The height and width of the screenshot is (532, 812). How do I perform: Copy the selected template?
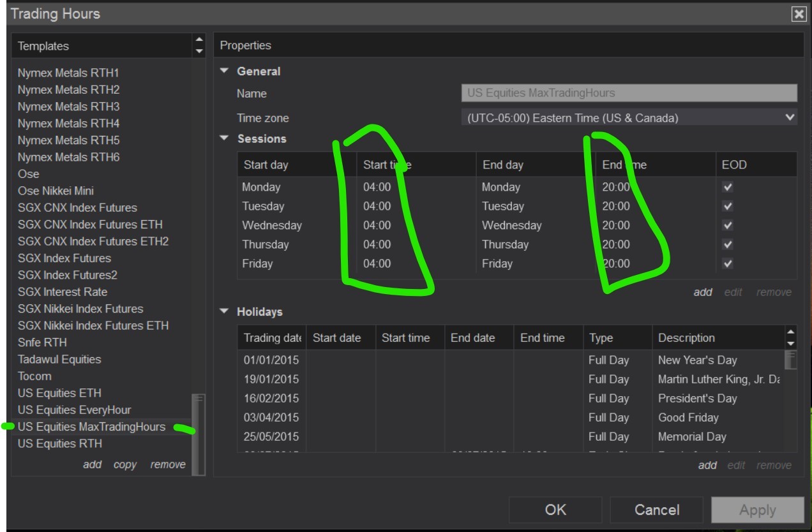(x=125, y=464)
